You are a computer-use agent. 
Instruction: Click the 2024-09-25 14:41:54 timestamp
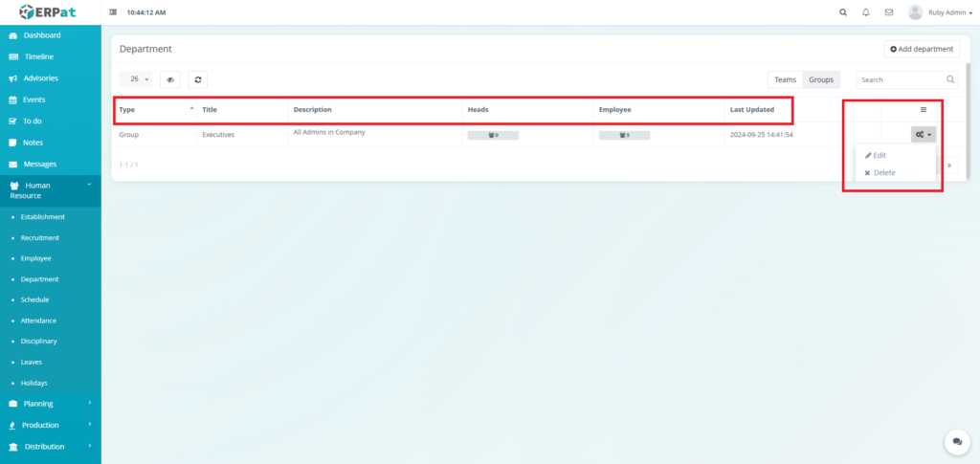coord(762,135)
